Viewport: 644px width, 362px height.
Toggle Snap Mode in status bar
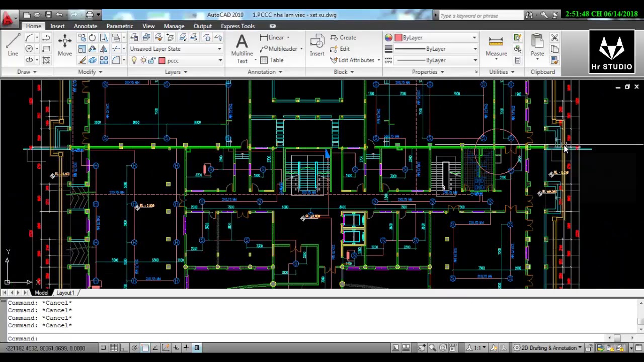click(103, 347)
